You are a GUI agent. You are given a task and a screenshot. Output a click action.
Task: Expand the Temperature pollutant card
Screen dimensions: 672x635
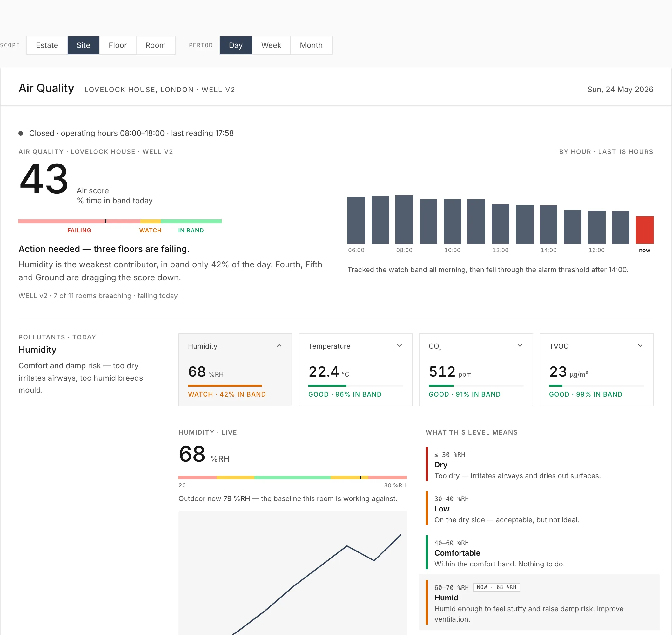(400, 345)
